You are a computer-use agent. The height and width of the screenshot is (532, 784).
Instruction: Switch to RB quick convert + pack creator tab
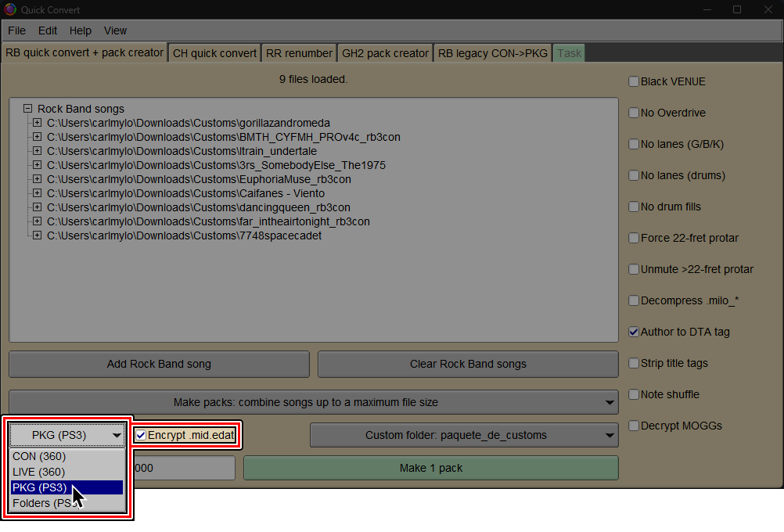coord(85,52)
